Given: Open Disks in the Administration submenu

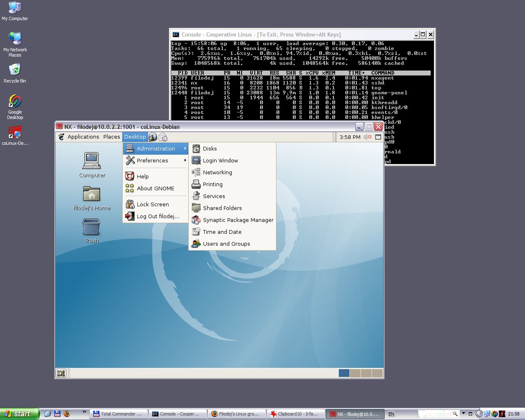Looking at the screenshot, I should tap(232, 148).
